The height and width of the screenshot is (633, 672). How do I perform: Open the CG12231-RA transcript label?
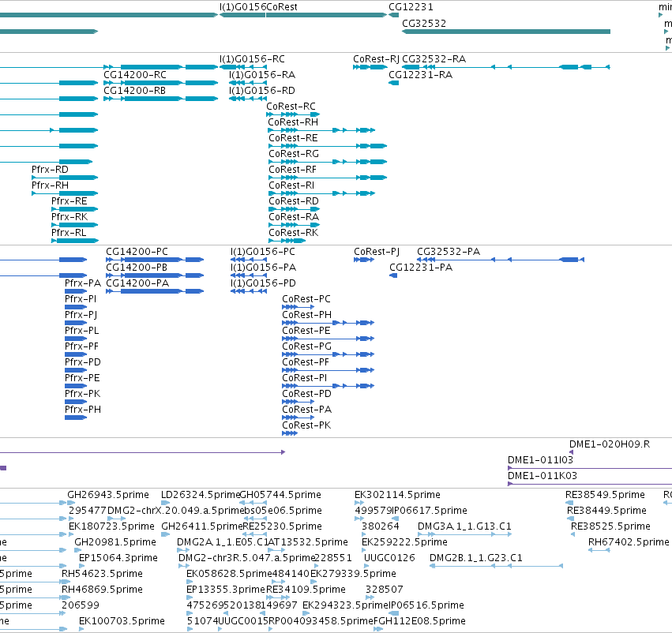420,75
